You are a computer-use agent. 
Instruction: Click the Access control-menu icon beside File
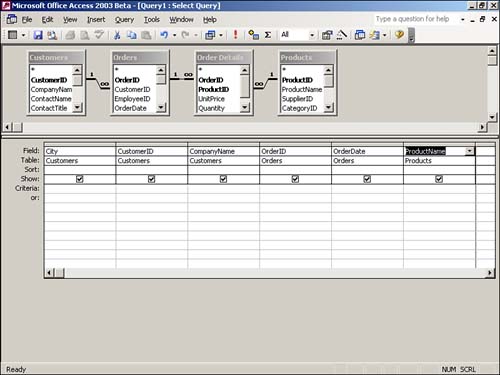tap(12, 19)
